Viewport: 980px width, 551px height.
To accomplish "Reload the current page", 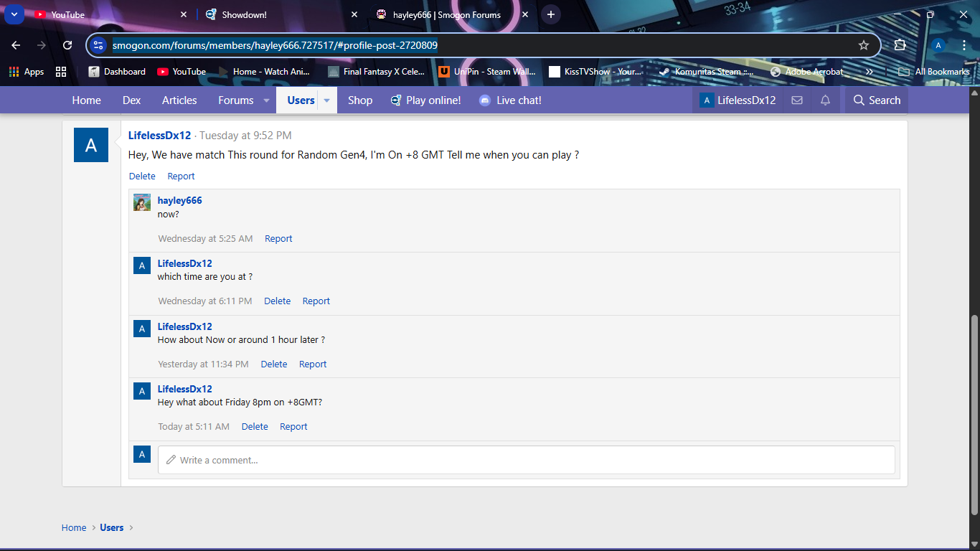I will click(67, 45).
